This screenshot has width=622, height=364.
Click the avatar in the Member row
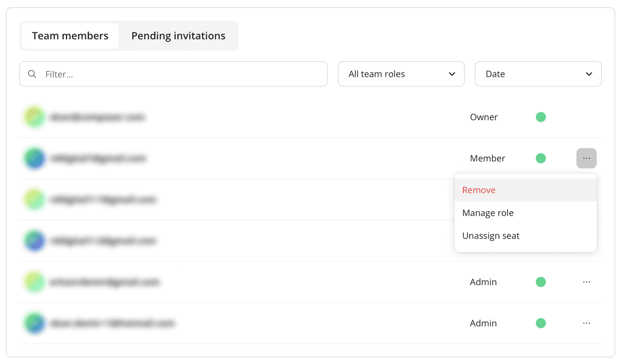click(x=35, y=159)
